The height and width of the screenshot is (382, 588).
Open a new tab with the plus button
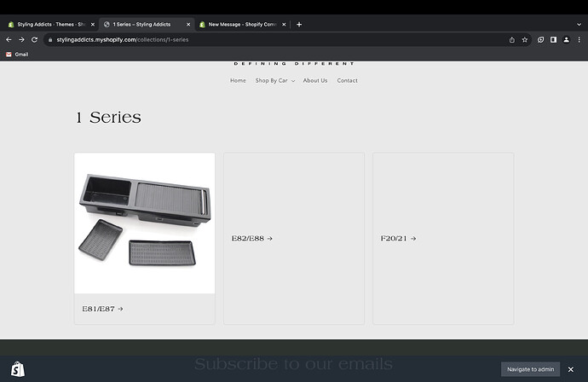299,25
